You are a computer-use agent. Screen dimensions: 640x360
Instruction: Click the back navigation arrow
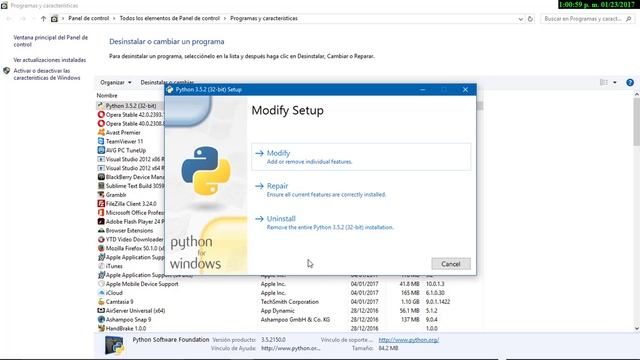9,19
